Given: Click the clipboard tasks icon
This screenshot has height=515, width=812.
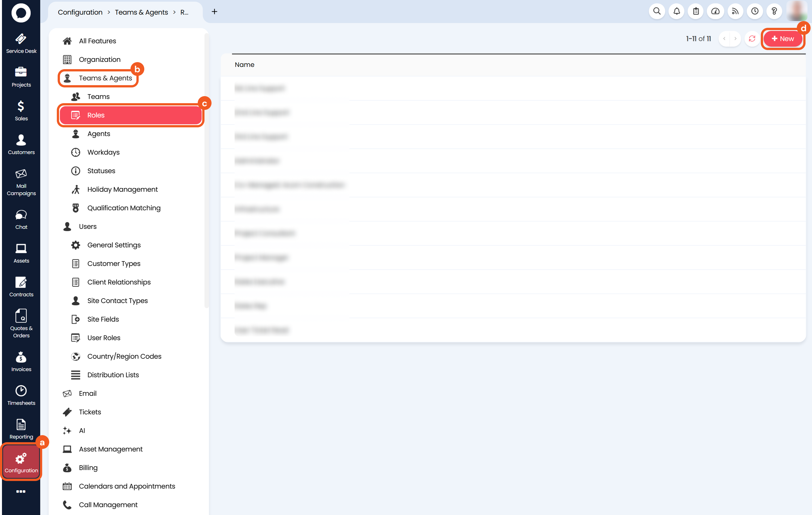Looking at the screenshot, I should tap(696, 12).
